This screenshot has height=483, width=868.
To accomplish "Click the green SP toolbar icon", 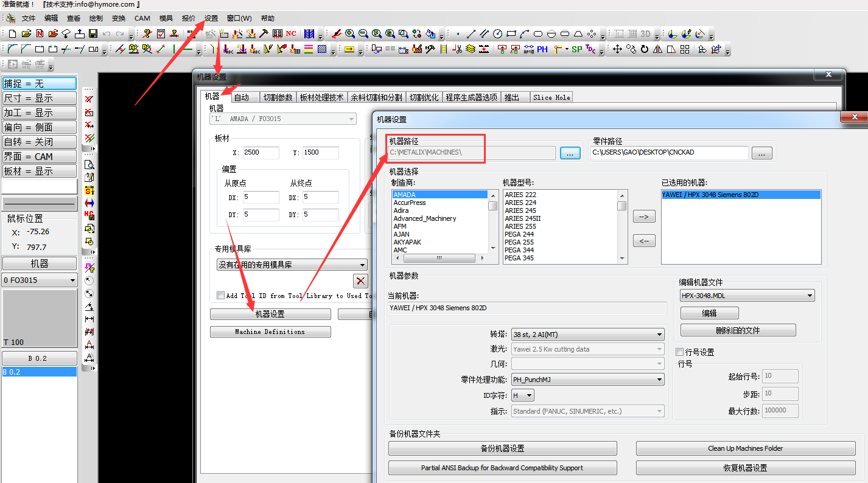I will (x=576, y=49).
